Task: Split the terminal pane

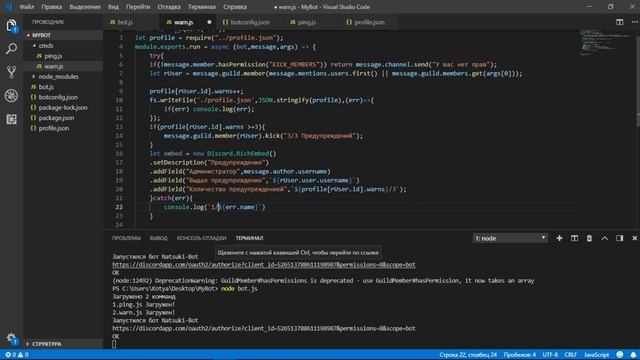Action: [574, 238]
